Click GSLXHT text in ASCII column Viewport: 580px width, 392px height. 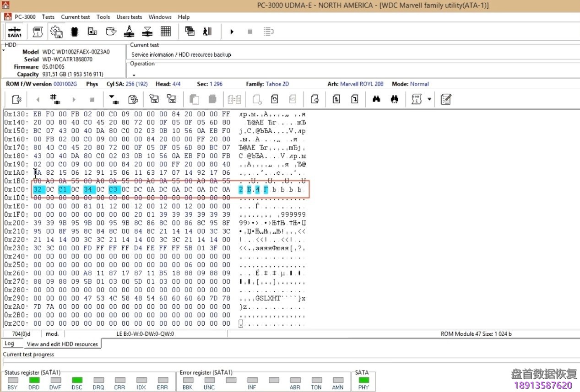pos(268,298)
